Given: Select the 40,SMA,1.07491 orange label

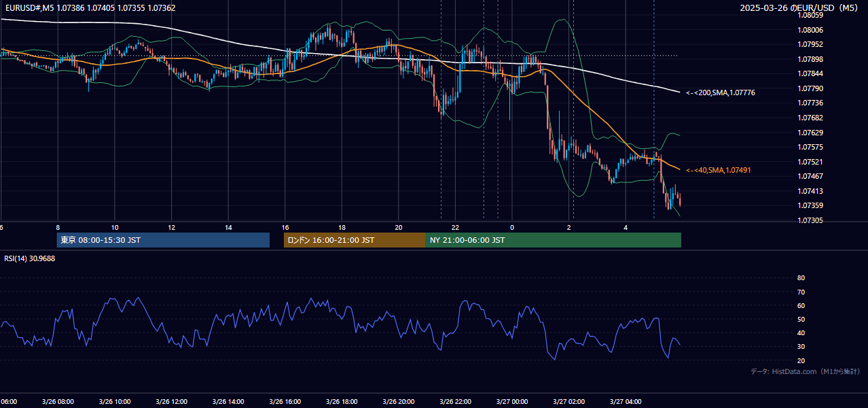Looking at the screenshot, I should click(x=719, y=170).
